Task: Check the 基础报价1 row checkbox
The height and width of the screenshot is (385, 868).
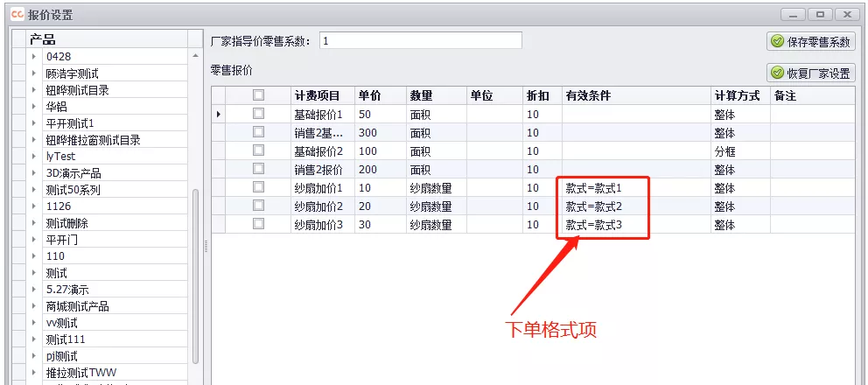Action: (258, 114)
